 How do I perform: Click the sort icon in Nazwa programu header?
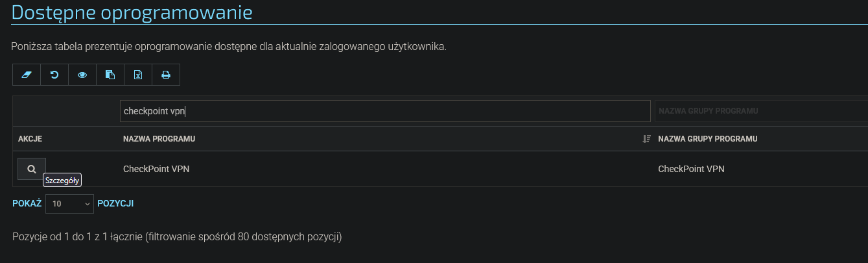(x=646, y=139)
